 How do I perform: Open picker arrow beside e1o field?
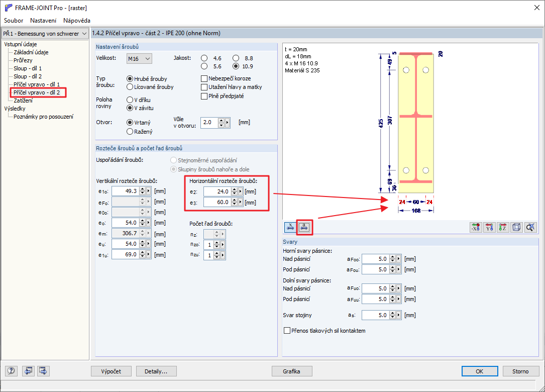[x=148, y=191]
